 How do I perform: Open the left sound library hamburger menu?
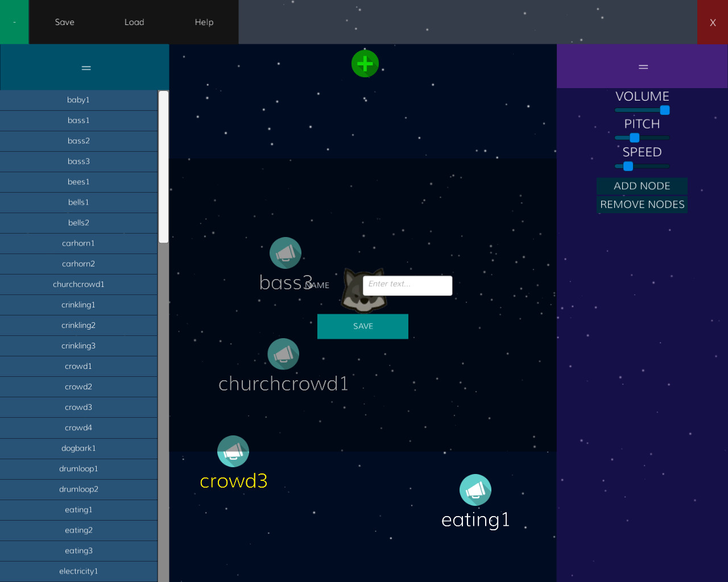pos(85,68)
